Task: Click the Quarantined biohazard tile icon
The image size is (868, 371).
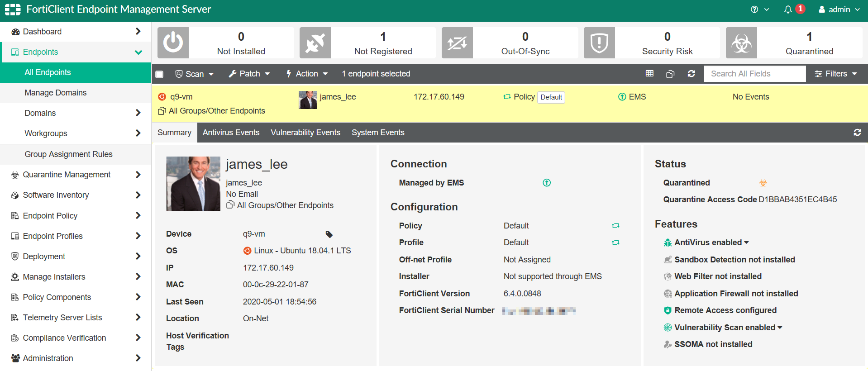Action: click(x=741, y=43)
